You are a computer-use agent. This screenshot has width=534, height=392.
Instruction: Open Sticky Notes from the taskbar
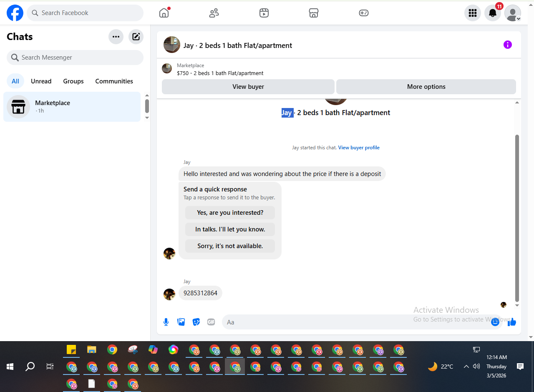tap(71, 349)
